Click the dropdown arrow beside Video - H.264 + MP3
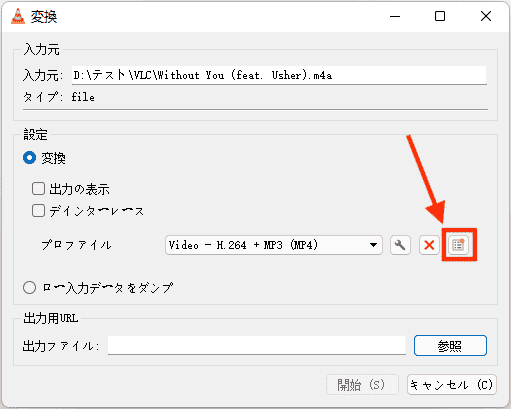The height and width of the screenshot is (409, 511). [373, 245]
